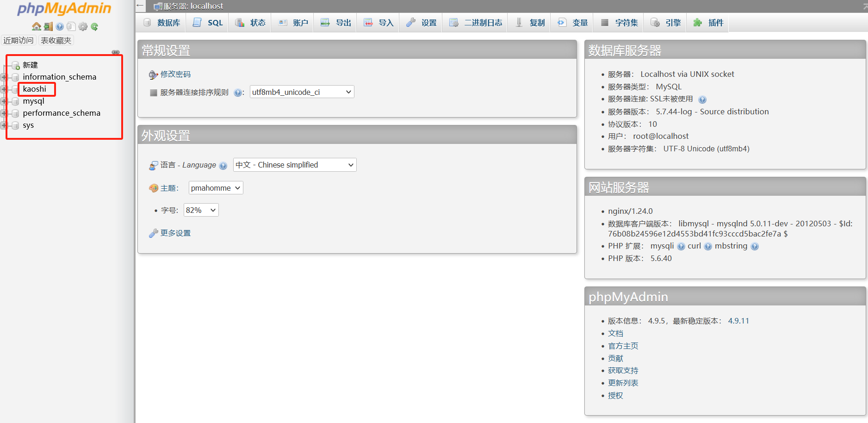The height and width of the screenshot is (423, 868).
Task: Click the 修改密码 link
Action: (175, 75)
